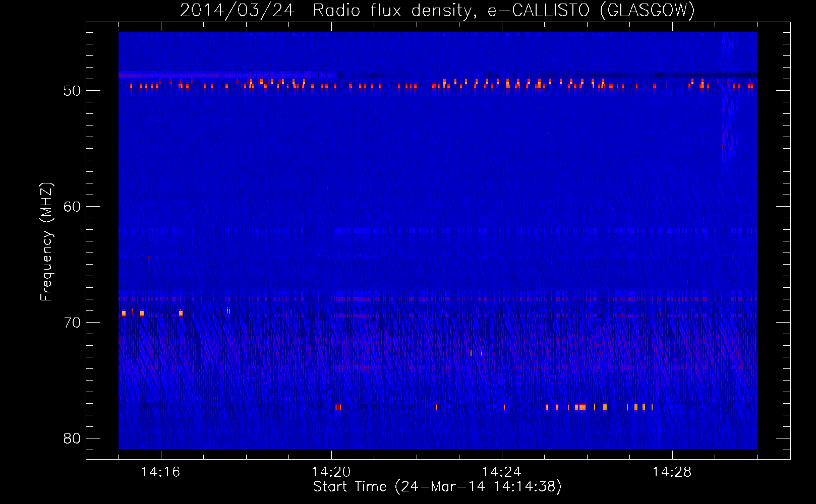Viewport: 816px width, 504px height.
Task: Click the "Frequency (MHZ)" axis label
Action: (46, 242)
